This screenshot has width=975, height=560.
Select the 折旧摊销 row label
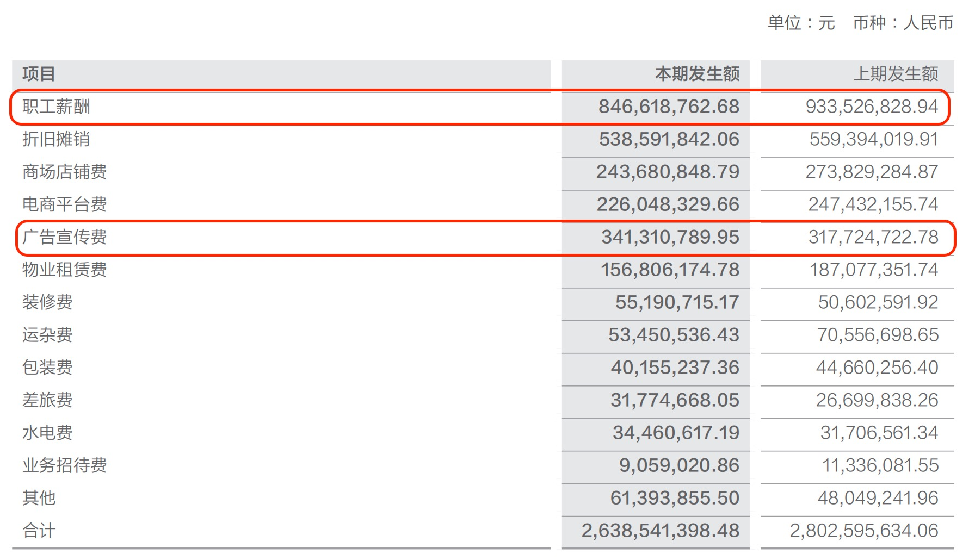[56, 139]
